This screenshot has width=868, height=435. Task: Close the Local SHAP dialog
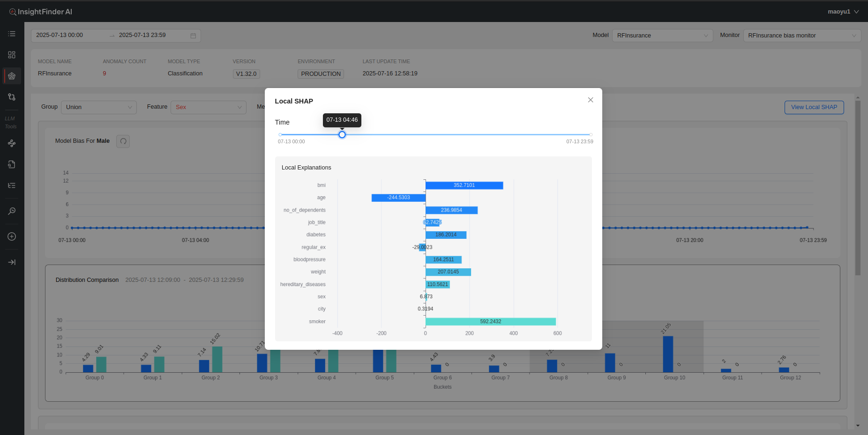[591, 100]
